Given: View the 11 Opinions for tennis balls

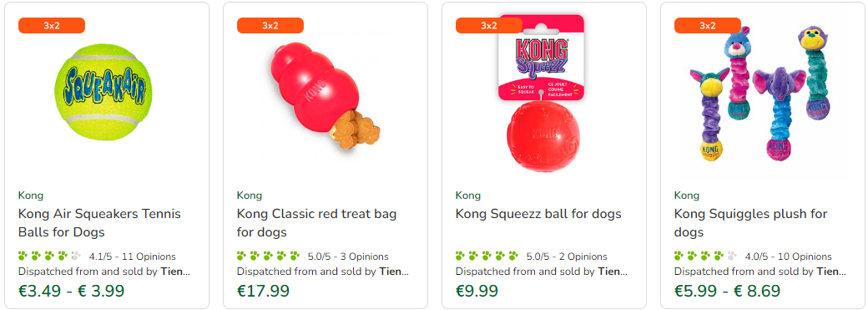Looking at the screenshot, I should point(149,257).
